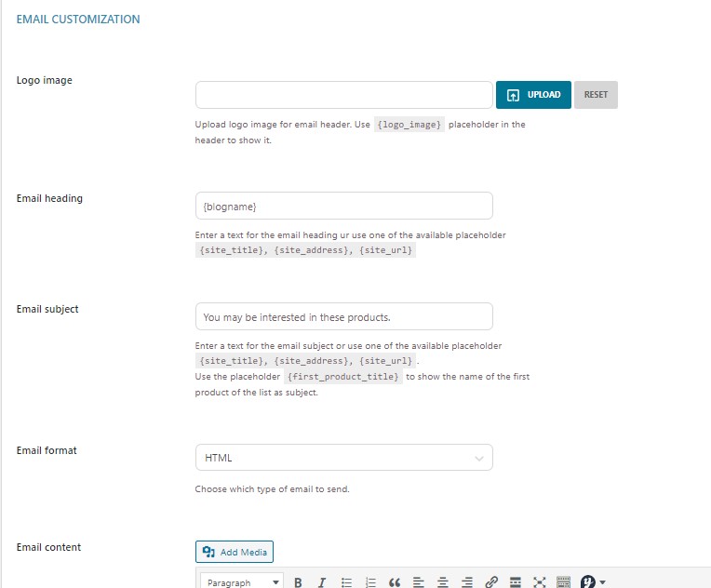Click into the Email subject field
Viewport: 711px width, 588px height.
343,316
